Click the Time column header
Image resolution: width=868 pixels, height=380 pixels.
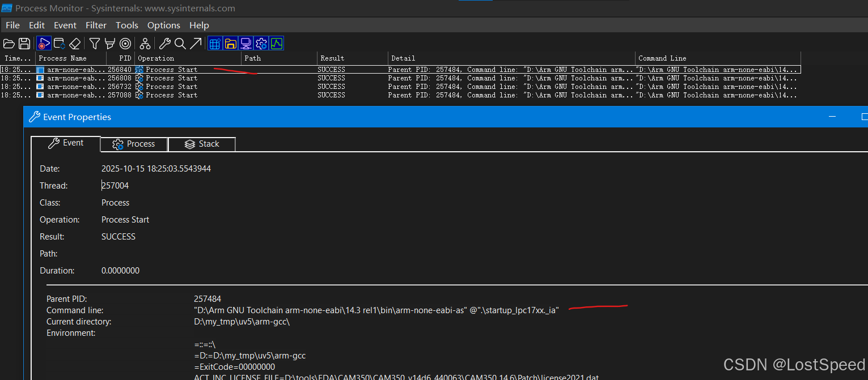coord(18,58)
